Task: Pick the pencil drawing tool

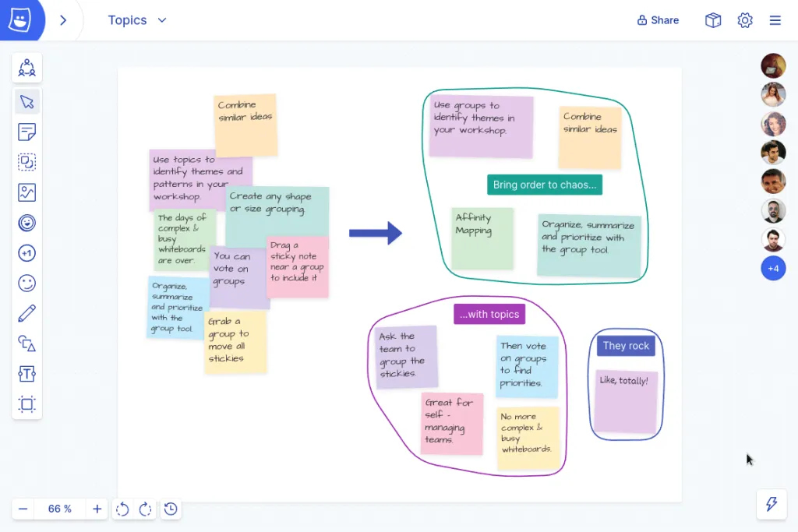Action: [x=27, y=314]
